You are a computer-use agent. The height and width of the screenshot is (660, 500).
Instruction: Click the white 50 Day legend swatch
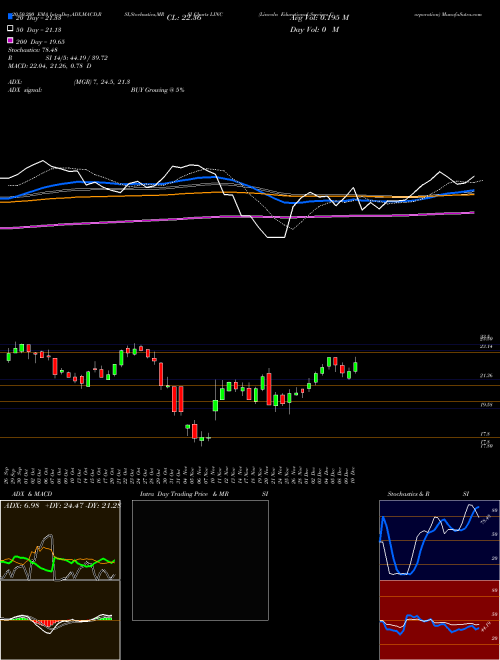pyautogui.click(x=10, y=29)
